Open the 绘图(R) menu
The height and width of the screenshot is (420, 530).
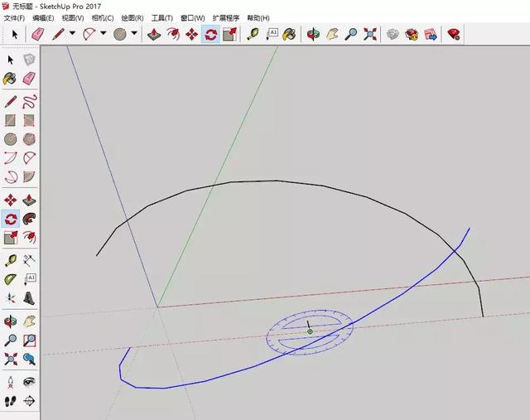click(x=132, y=18)
